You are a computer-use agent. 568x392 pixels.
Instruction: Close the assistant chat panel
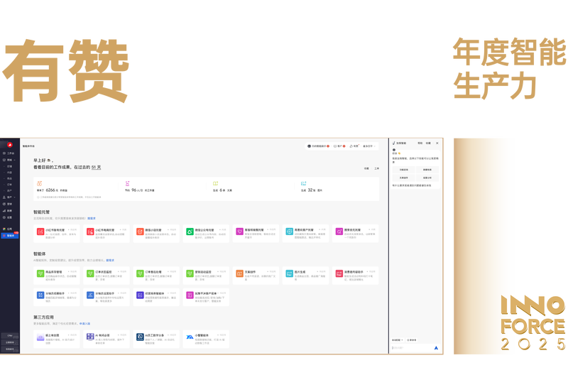(437, 143)
